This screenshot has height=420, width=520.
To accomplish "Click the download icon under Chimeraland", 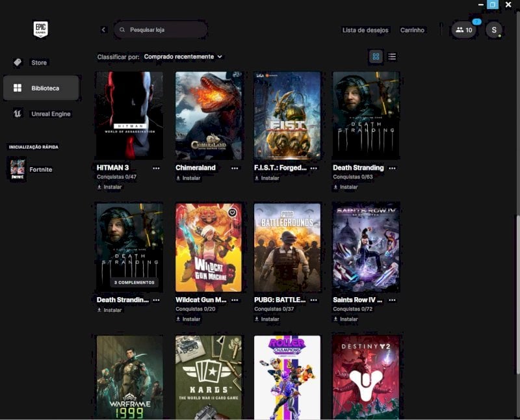I will coord(178,178).
